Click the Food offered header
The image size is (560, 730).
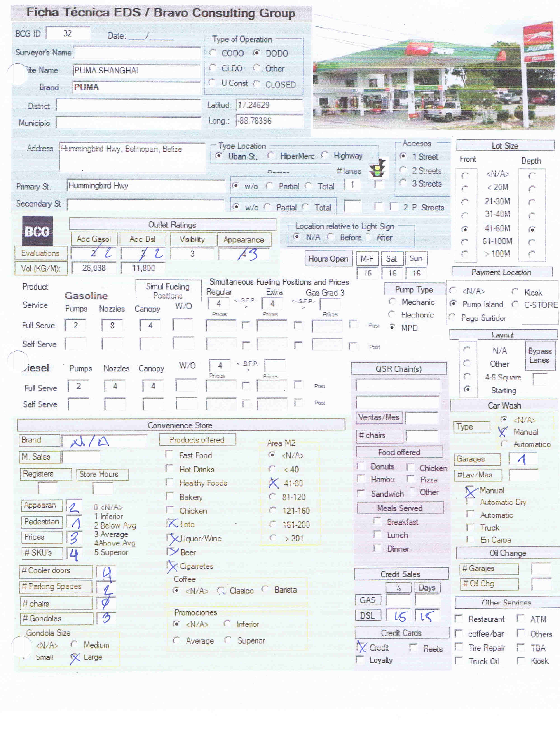pyautogui.click(x=399, y=452)
